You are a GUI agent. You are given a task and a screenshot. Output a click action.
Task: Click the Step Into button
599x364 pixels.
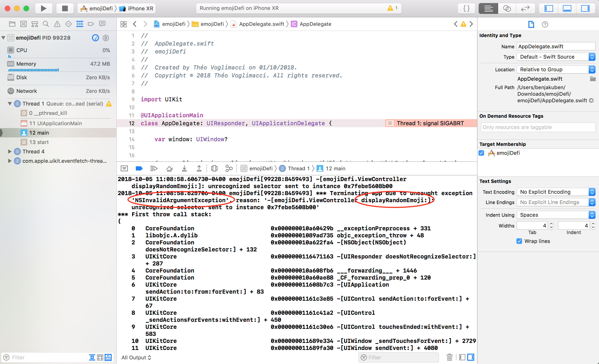tap(184, 168)
